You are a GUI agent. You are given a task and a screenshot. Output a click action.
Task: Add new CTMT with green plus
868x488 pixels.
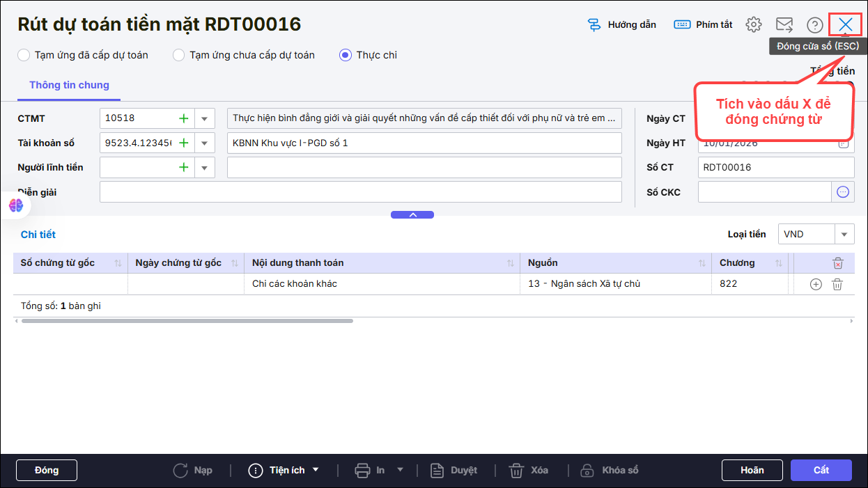tap(184, 118)
